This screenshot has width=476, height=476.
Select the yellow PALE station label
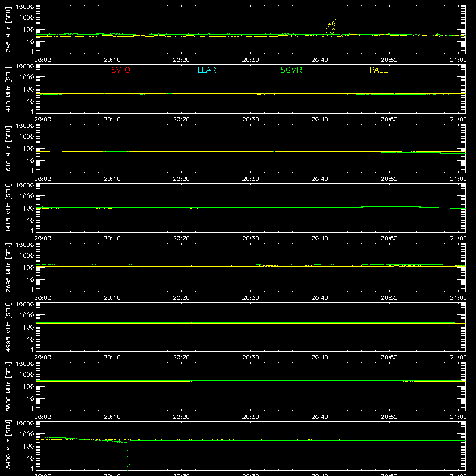click(x=378, y=70)
